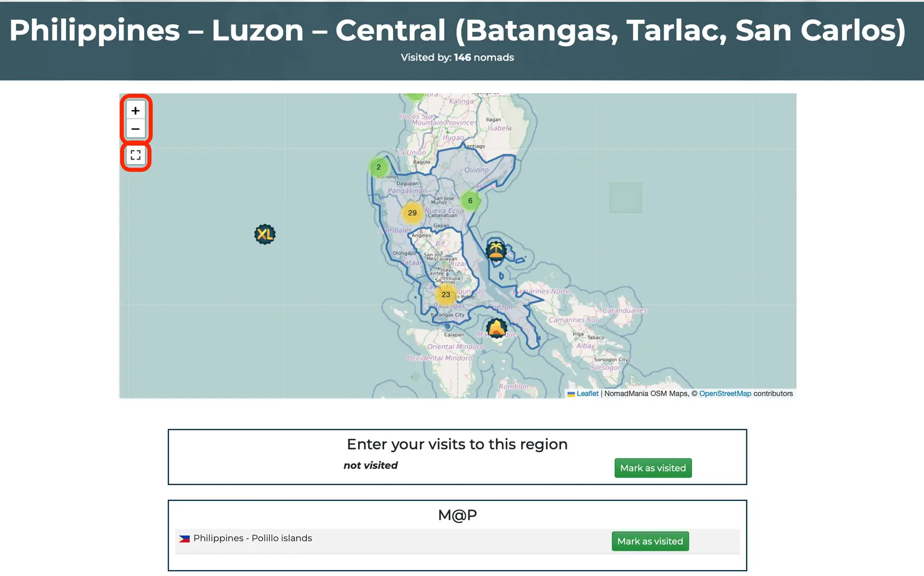Screen dimensions: 924x576
Task: Click the Camarines Sur map label
Action: (573, 320)
